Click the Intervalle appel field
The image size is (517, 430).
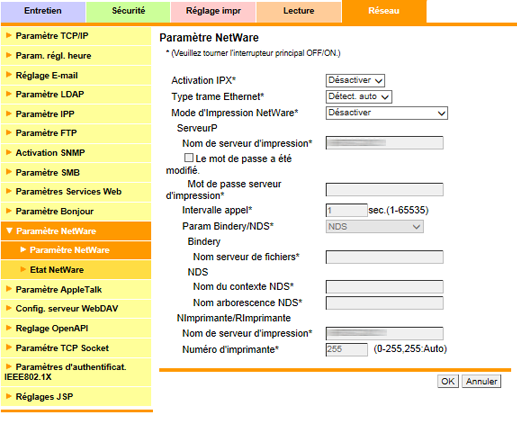point(346,210)
